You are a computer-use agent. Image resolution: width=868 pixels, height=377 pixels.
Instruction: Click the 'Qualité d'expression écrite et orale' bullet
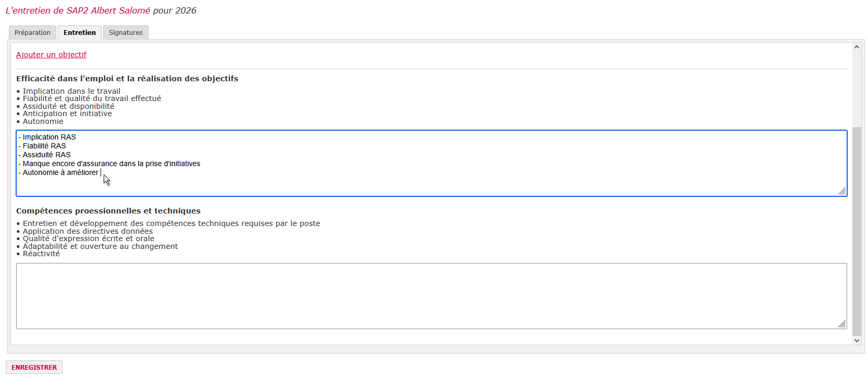pyautogui.click(x=89, y=238)
